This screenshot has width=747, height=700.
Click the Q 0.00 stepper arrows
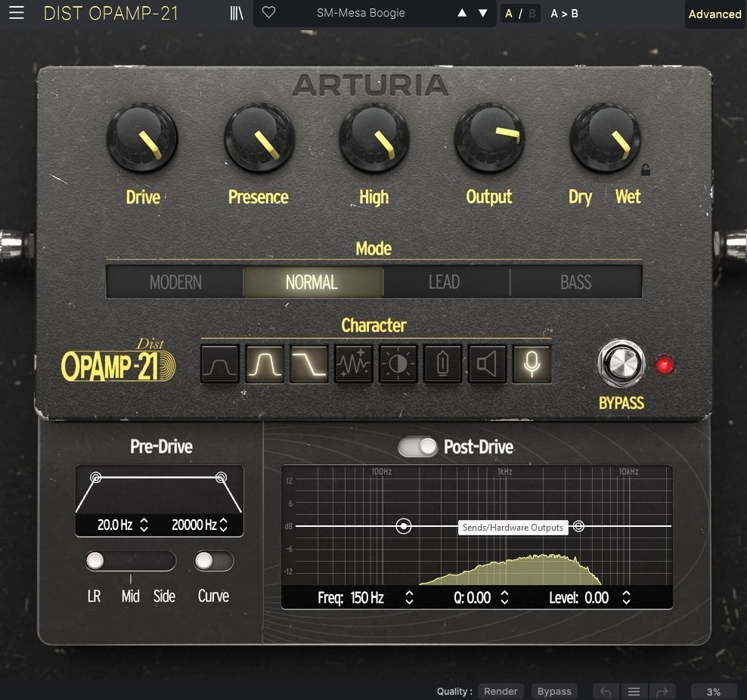tap(504, 598)
